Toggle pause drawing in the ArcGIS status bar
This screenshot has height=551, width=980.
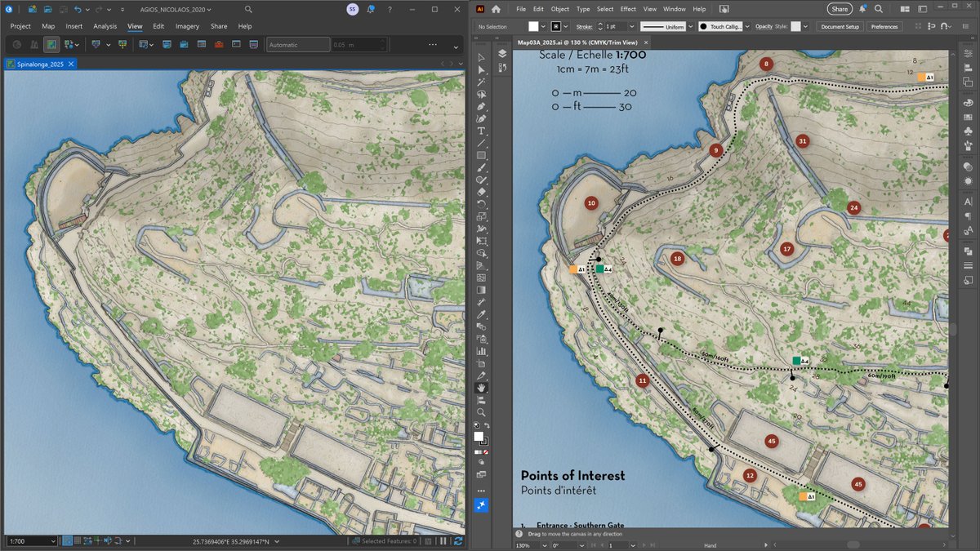[443, 540]
